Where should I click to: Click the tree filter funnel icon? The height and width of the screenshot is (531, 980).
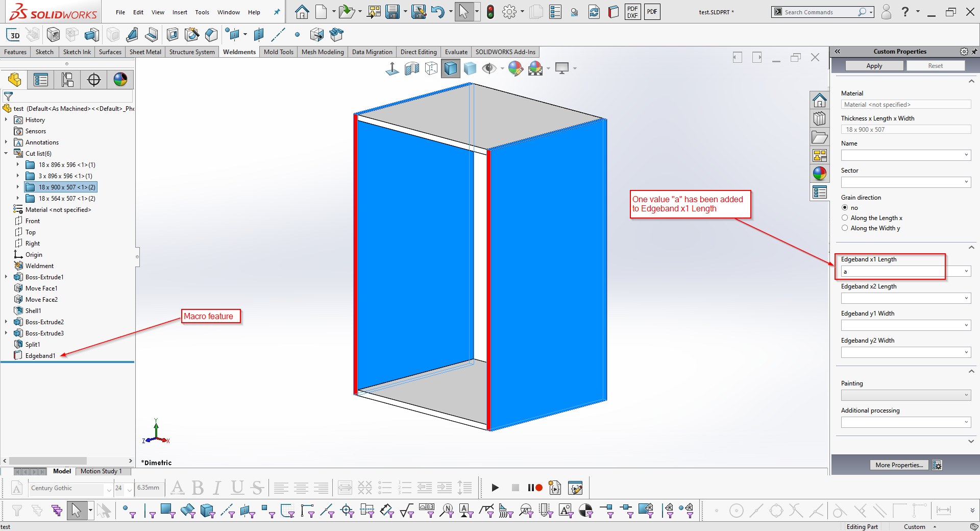click(8, 96)
